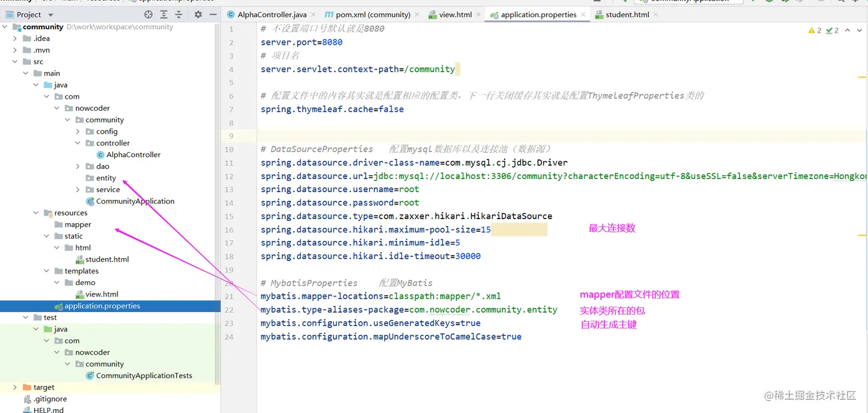This screenshot has width=868, height=413.
Task: Click the server.servlet.context-path=/community line
Action: click(x=358, y=69)
